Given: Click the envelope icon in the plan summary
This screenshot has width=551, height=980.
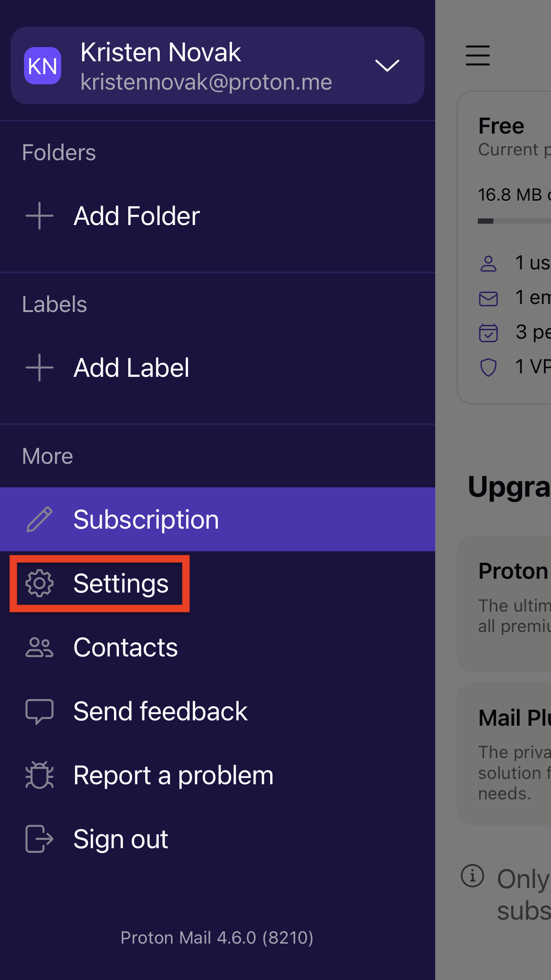Looking at the screenshot, I should point(488,298).
